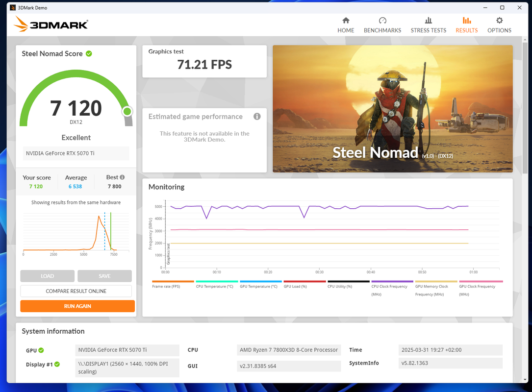This screenshot has height=392, width=532.
Task: Click 'Showing results from the same hardware' text
Action: click(76, 202)
